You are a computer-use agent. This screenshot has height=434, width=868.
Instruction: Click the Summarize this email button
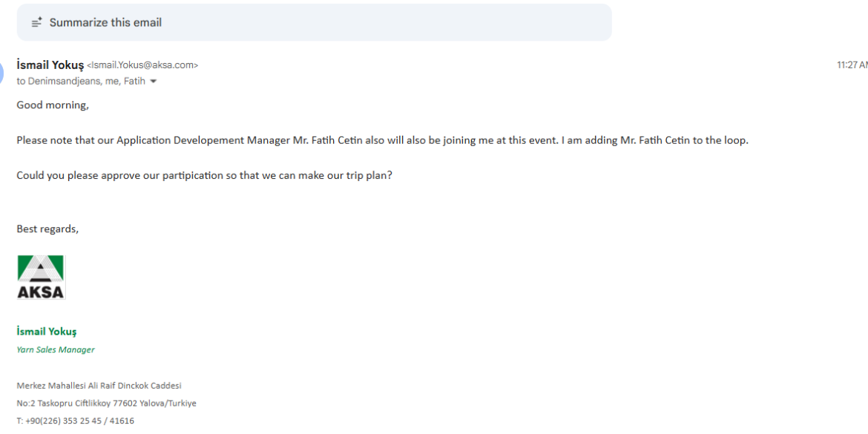click(x=314, y=22)
